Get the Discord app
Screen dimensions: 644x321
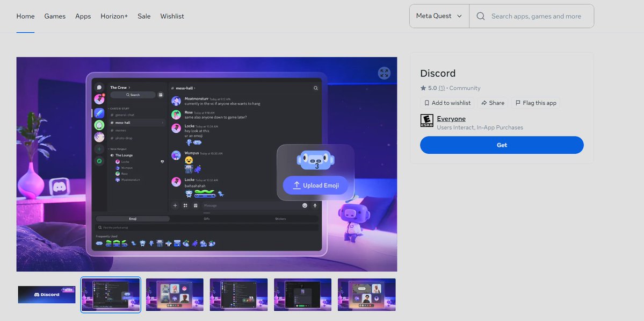click(502, 145)
